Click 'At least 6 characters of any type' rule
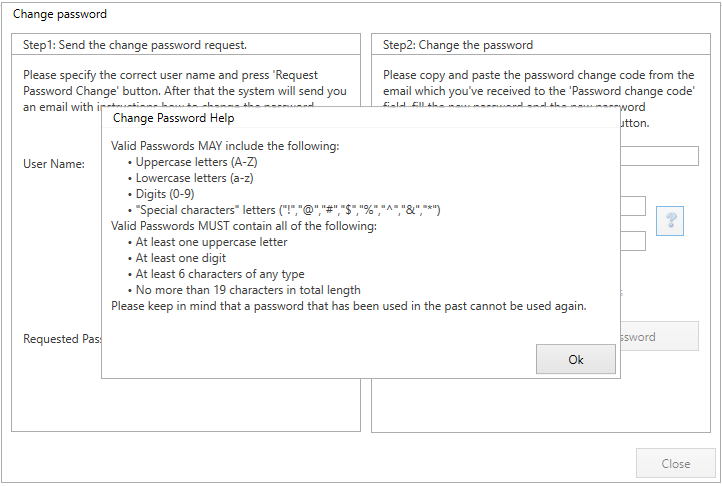 [221, 274]
